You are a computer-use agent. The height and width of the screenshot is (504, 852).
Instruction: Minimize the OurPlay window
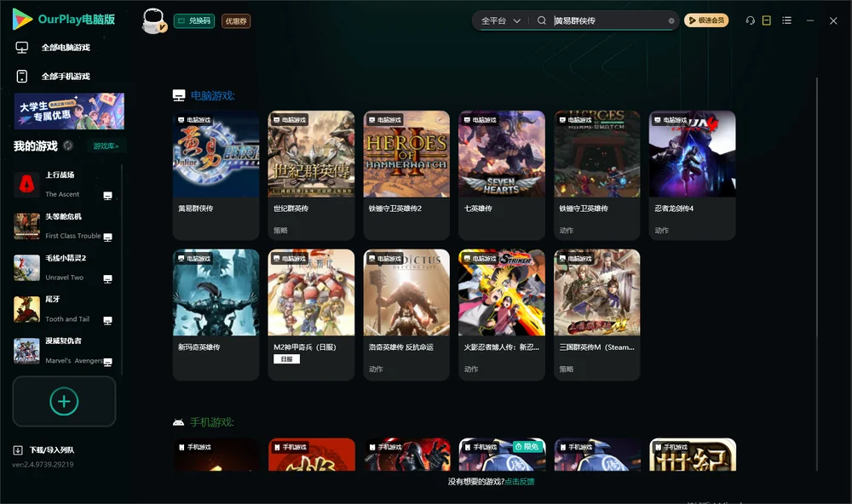(x=810, y=20)
